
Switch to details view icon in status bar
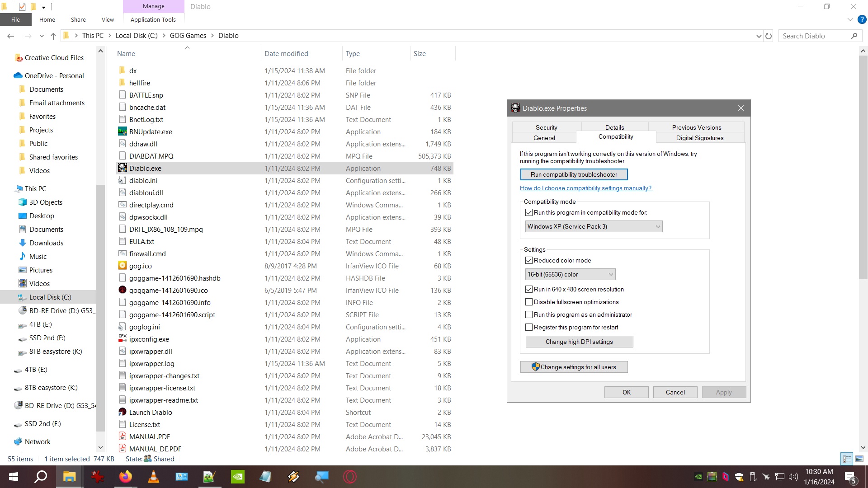pos(847,459)
